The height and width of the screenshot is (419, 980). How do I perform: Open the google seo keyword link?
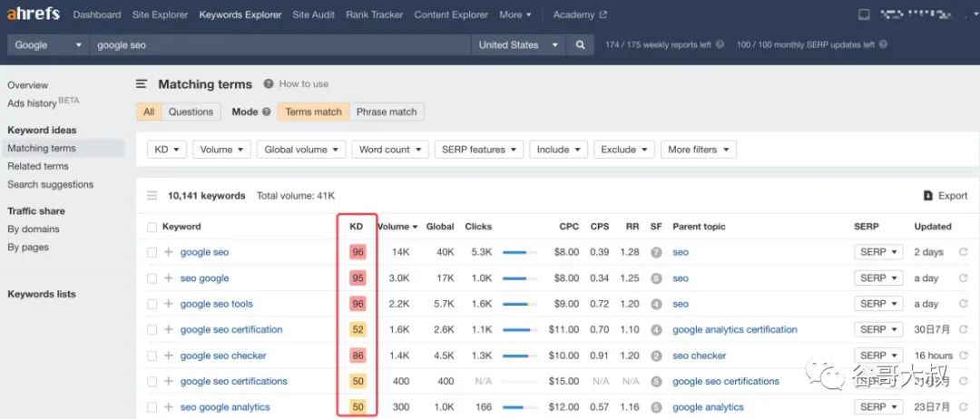[204, 252]
